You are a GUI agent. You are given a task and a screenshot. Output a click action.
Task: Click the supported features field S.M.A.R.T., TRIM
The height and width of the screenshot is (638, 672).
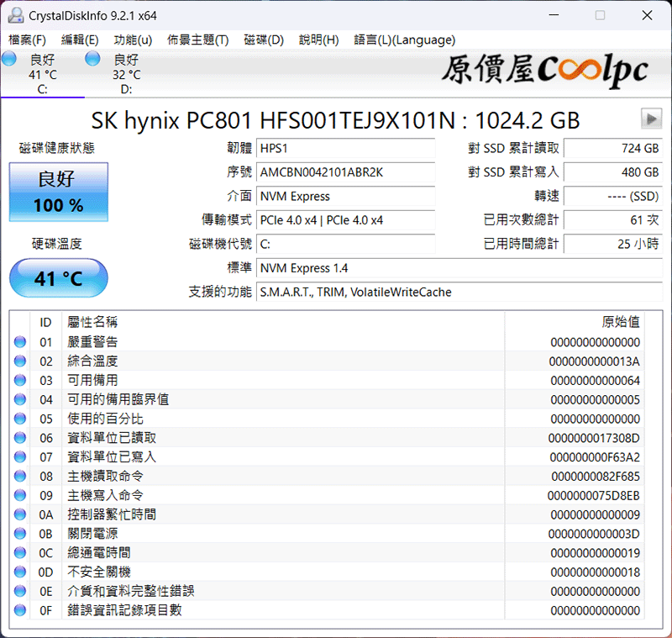[459, 293]
